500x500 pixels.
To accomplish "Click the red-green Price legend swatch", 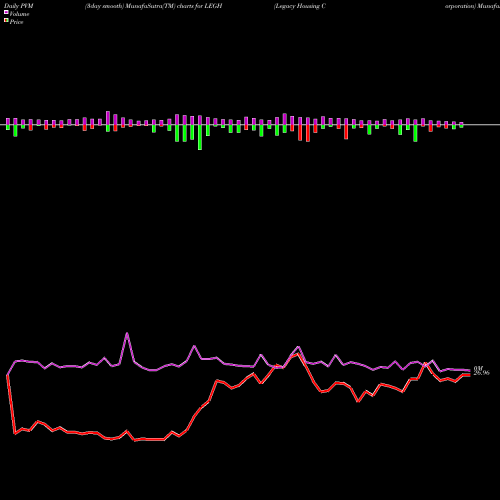I will pyautogui.click(x=6, y=21).
